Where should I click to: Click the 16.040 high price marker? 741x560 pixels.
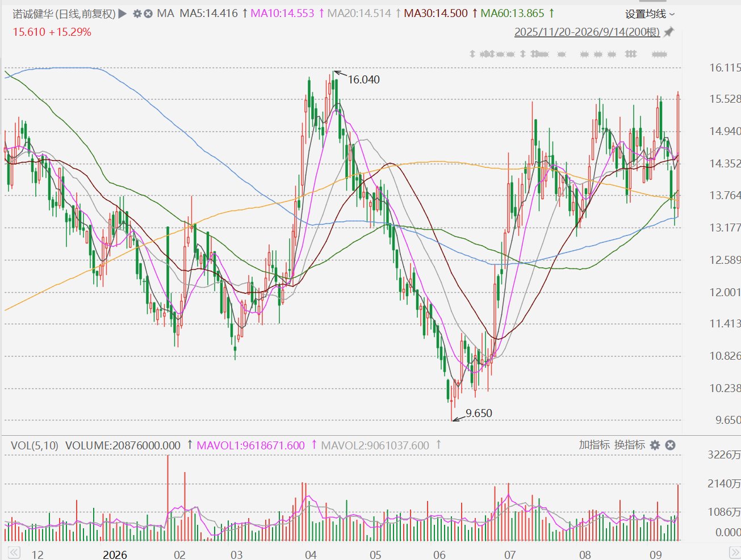(363, 79)
